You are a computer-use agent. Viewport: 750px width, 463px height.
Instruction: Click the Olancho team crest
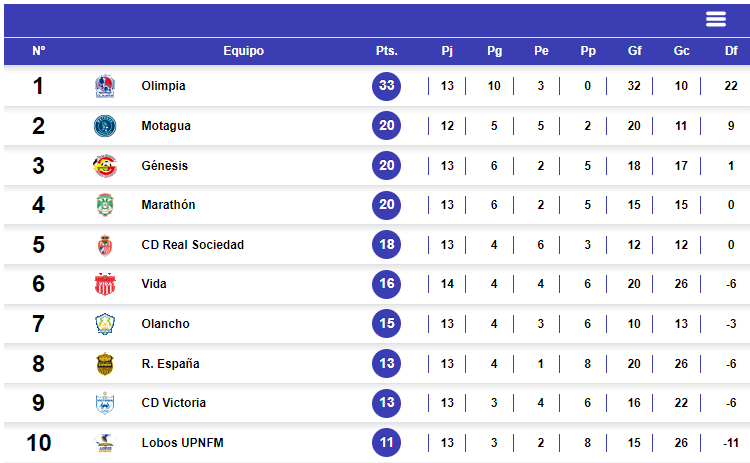pos(104,324)
